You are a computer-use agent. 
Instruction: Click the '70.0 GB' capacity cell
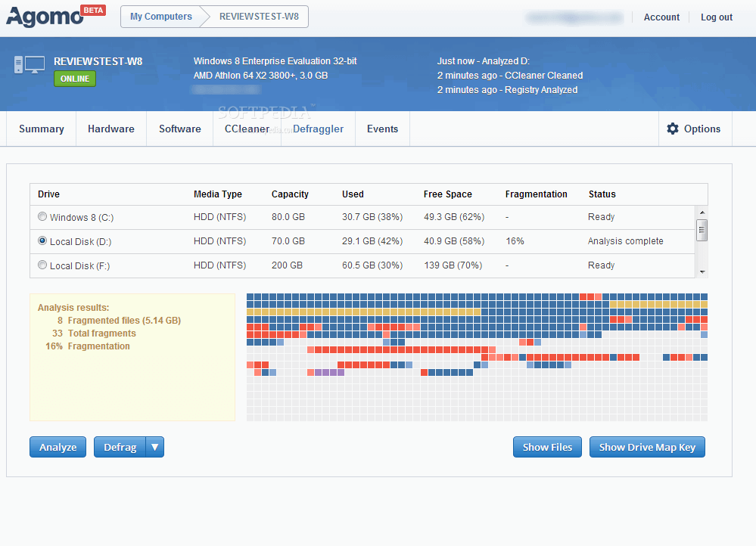(288, 241)
